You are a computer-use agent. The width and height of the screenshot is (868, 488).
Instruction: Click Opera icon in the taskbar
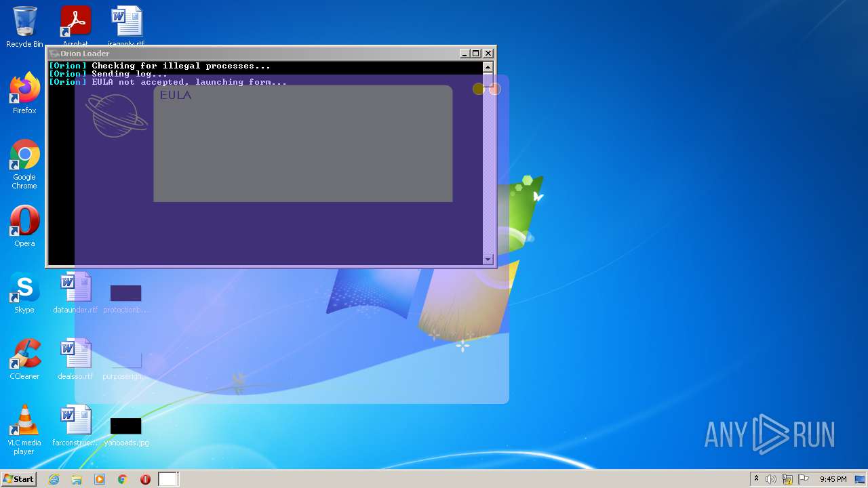[145, 479]
